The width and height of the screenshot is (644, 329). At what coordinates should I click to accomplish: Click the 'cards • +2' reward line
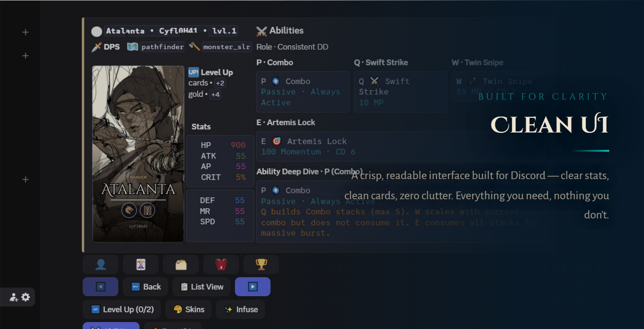coord(207,83)
